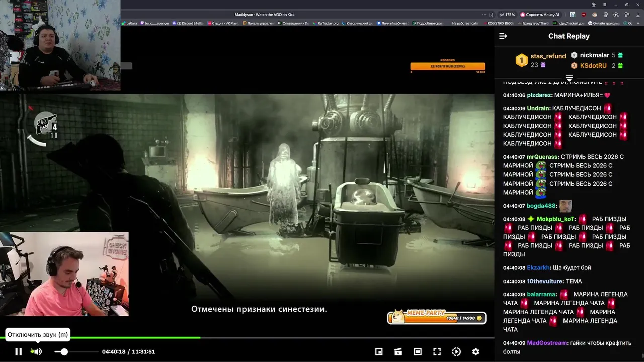Click the Maddyson - Watch the VOD page title
The height and width of the screenshot is (362, 644).
[x=265, y=15]
